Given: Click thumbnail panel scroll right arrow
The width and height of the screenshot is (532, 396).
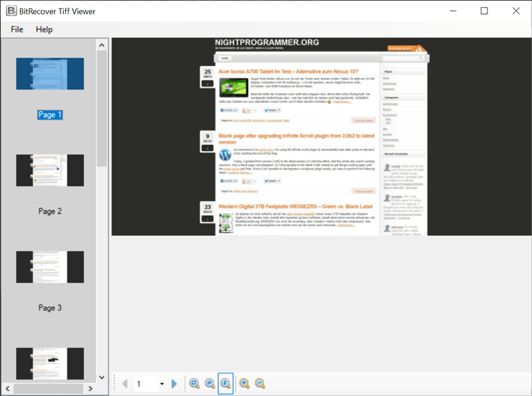Looking at the screenshot, I should tap(90, 389).
